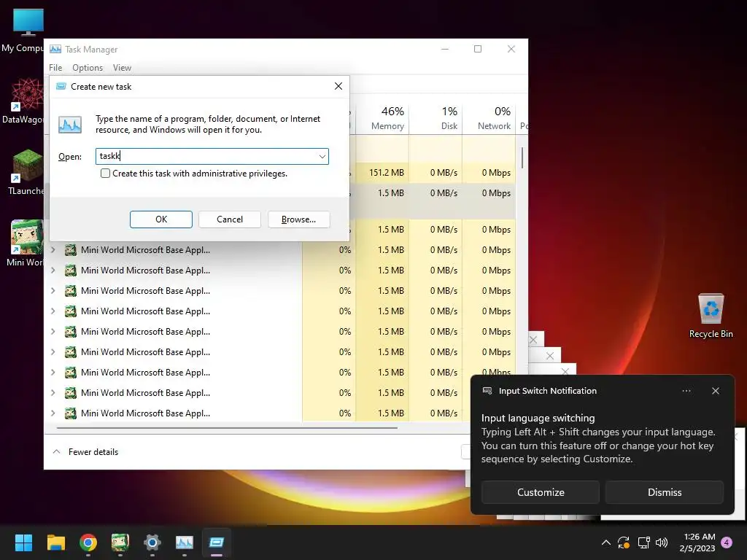The image size is (747, 560).
Task: Switch to Task Manager taskbar icon
Action: [x=185, y=542]
